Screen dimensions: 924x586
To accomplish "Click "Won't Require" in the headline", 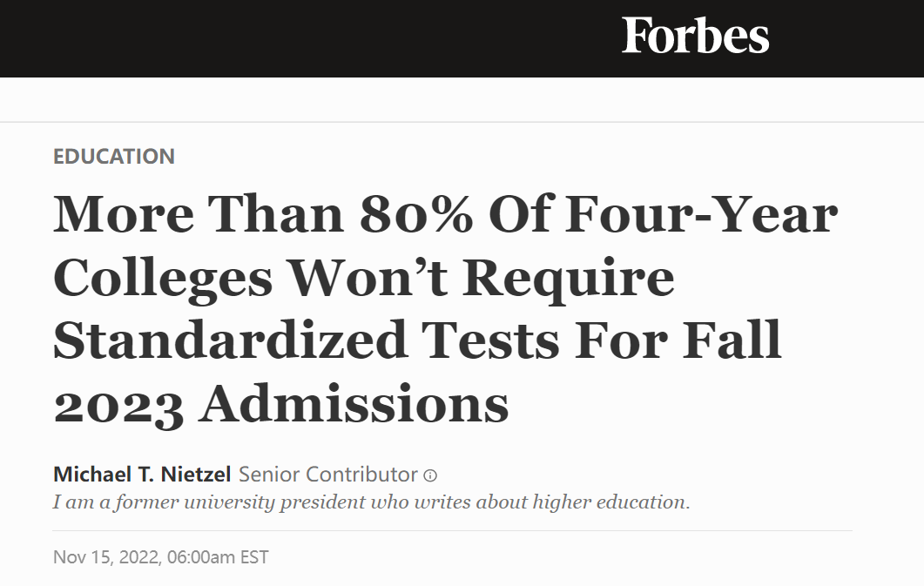I will [x=482, y=280].
